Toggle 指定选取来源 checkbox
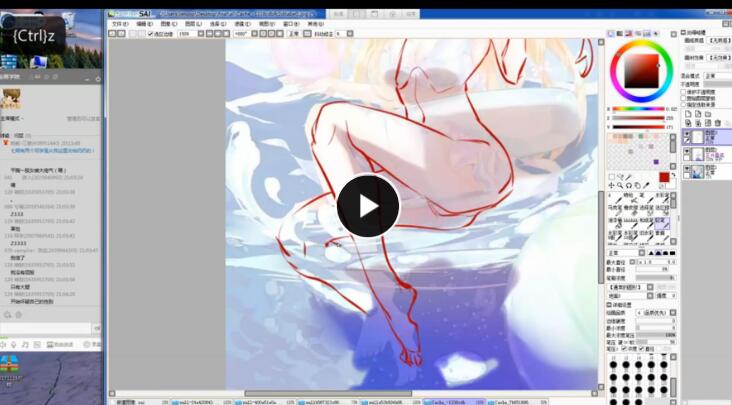The height and width of the screenshot is (405, 732). pos(683,105)
